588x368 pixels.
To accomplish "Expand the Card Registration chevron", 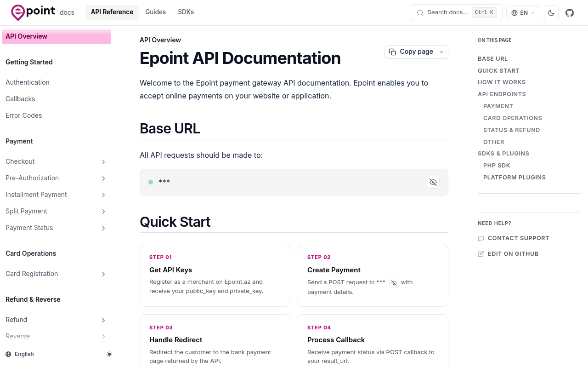I will pos(103,274).
